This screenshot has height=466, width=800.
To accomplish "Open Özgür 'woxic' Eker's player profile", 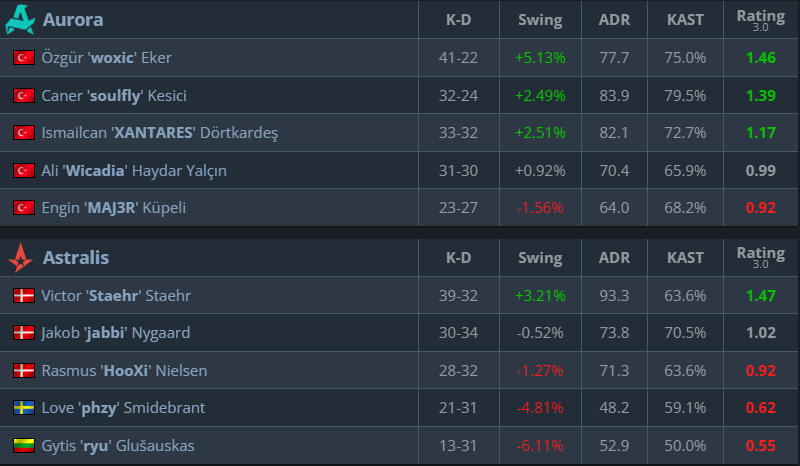I will (x=107, y=58).
